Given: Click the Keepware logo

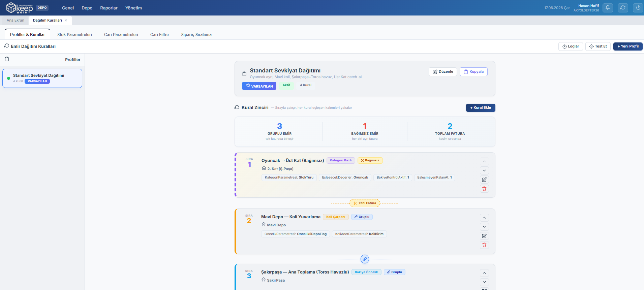Looking at the screenshot, I should [20, 8].
